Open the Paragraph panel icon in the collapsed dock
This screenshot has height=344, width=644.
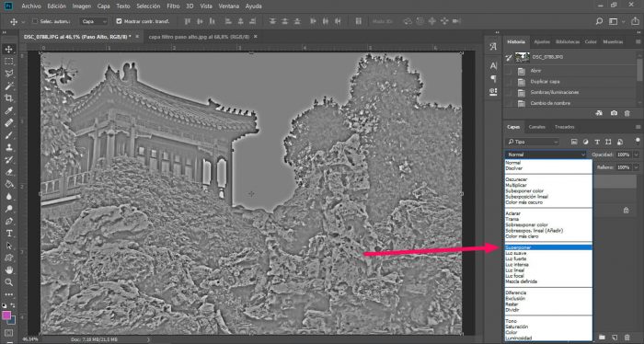point(493,78)
